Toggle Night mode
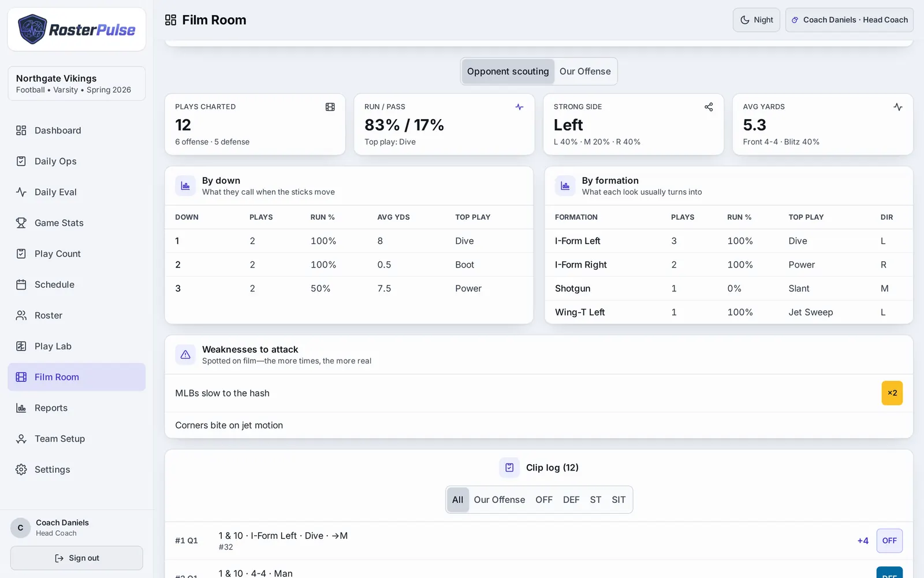Viewport: 924px width, 578px height. (757, 20)
